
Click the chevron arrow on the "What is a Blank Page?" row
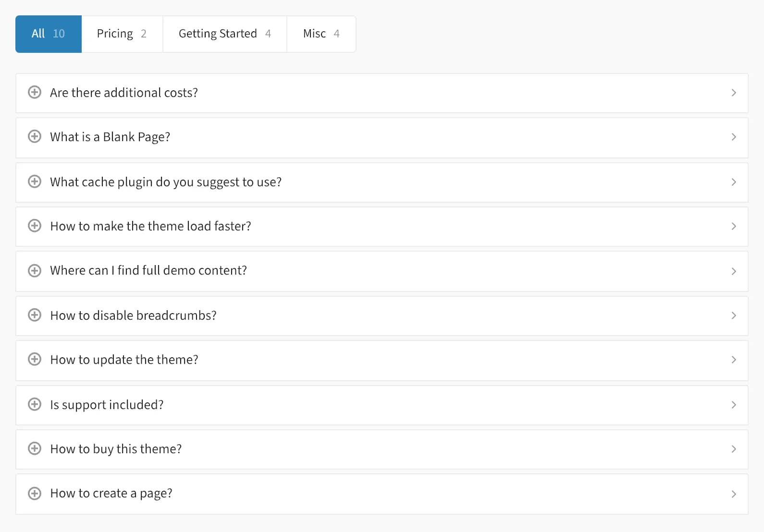tap(734, 137)
